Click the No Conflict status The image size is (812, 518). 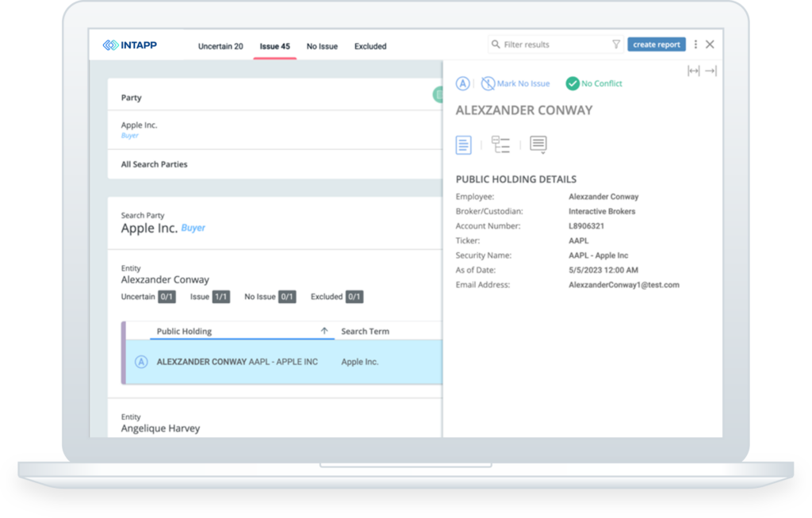pos(594,83)
